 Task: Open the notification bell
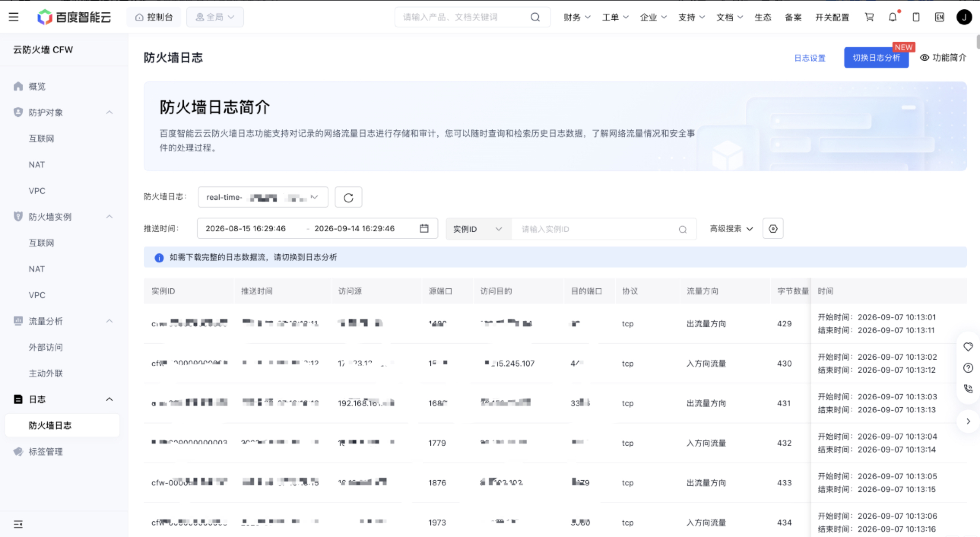pyautogui.click(x=893, y=17)
